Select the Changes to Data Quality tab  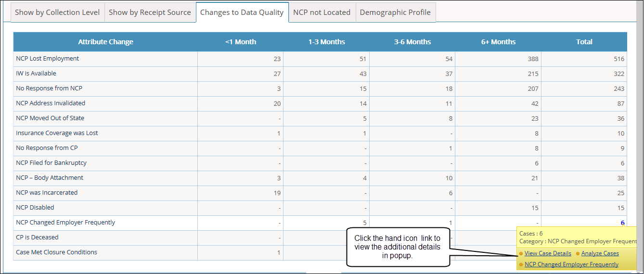242,12
